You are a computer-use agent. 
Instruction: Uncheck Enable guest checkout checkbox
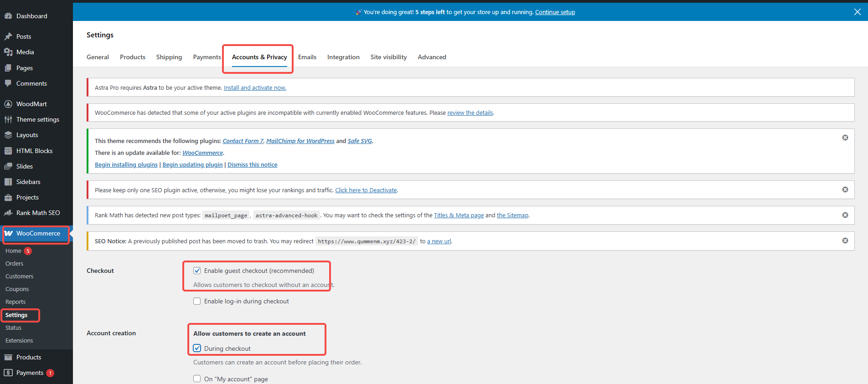pyautogui.click(x=197, y=271)
